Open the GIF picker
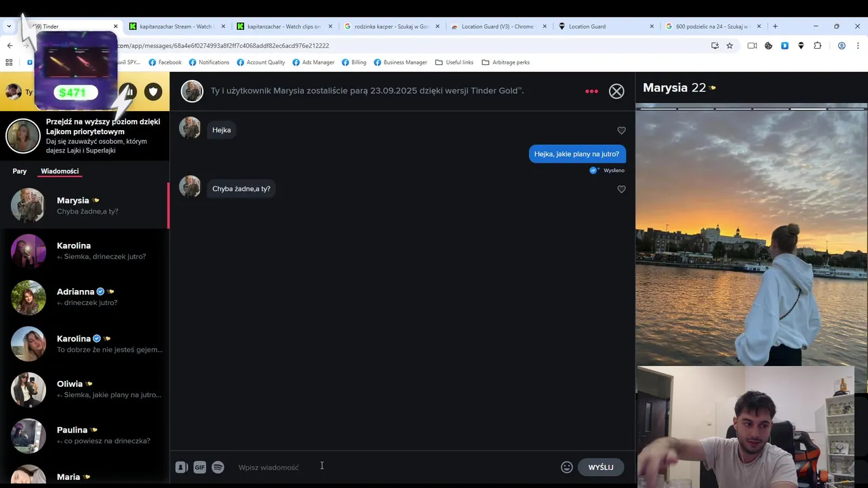This screenshot has width=868, height=488. pos(199,467)
